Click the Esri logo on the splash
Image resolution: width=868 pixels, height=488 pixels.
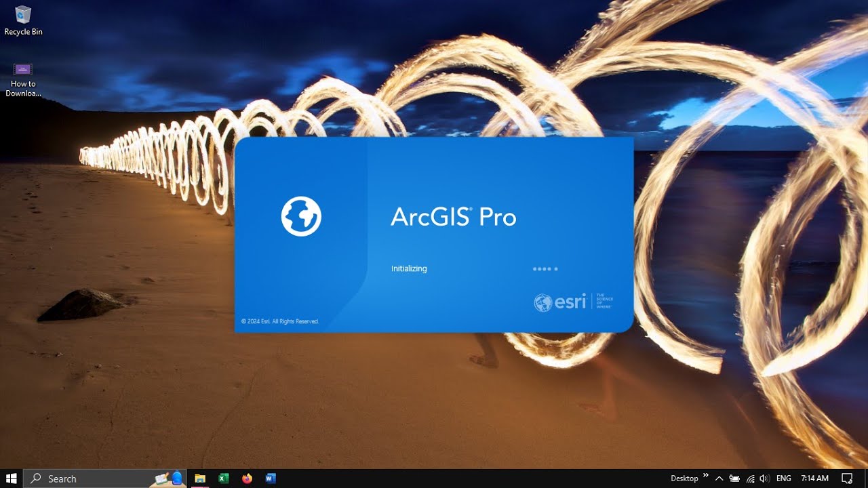coord(574,302)
